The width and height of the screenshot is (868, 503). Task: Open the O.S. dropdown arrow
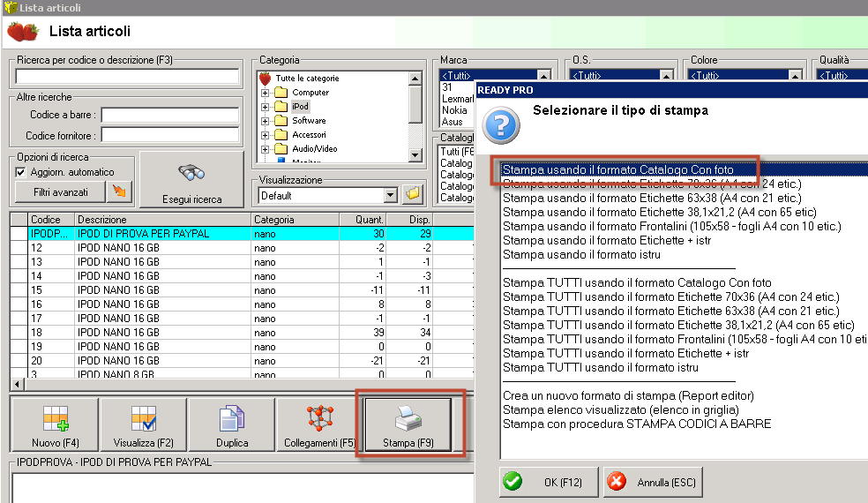coord(667,75)
